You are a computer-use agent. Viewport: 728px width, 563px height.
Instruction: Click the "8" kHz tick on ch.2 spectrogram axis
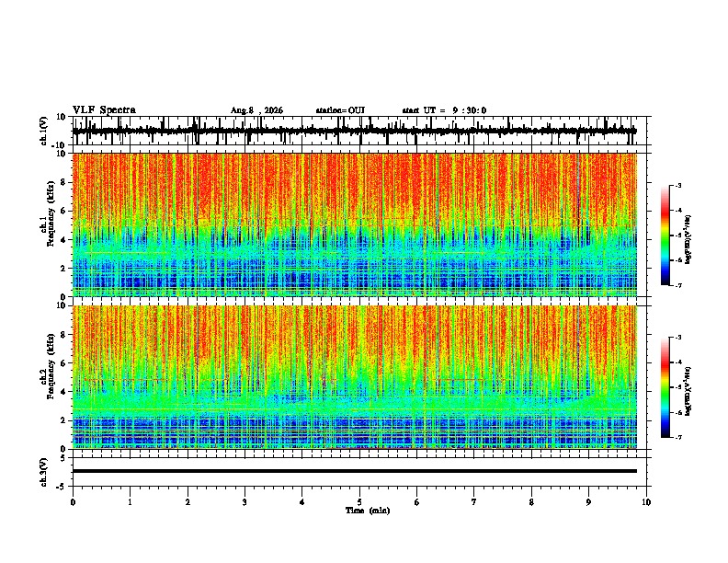coord(63,335)
